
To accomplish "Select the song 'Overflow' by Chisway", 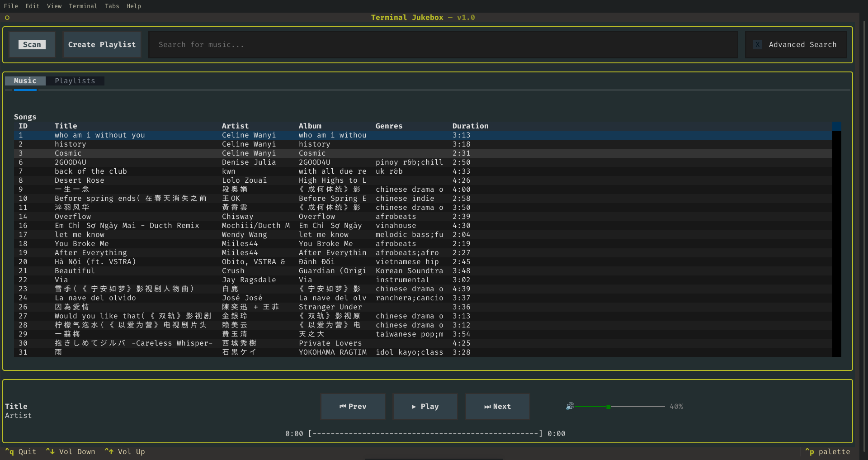I will (423, 216).
